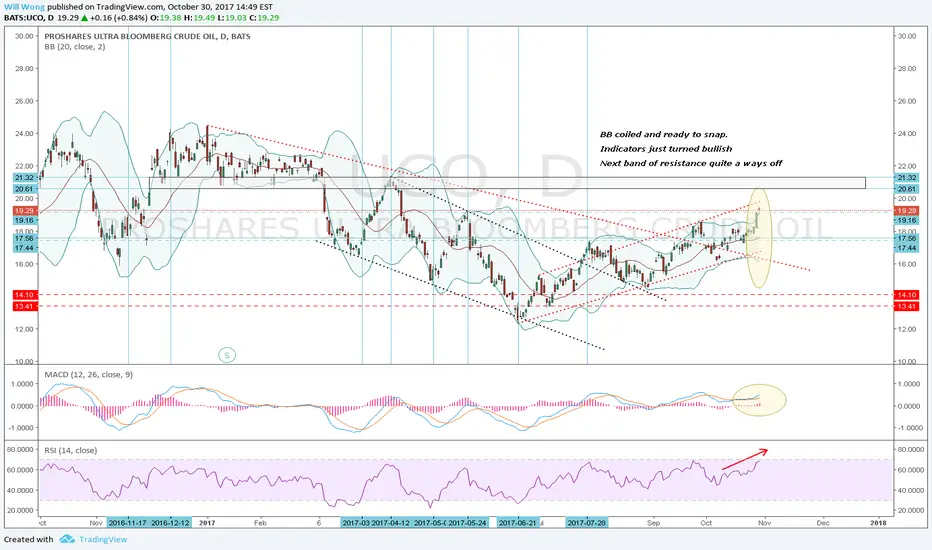The image size is (932, 550).
Task: Click the -1.0000 MACD label on right axis
Action: pyautogui.click(x=909, y=428)
